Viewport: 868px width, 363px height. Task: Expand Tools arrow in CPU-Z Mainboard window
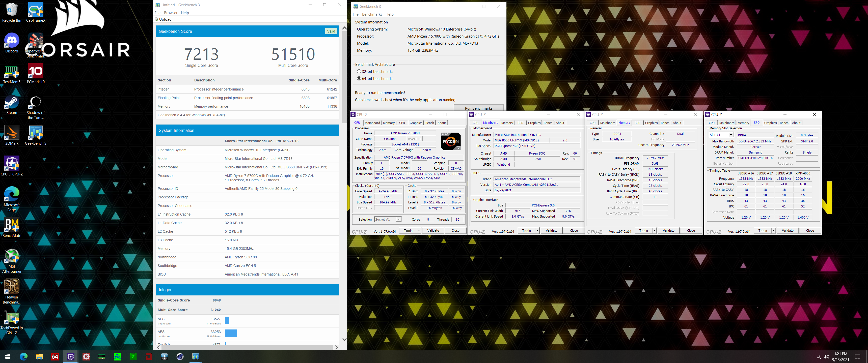click(537, 231)
